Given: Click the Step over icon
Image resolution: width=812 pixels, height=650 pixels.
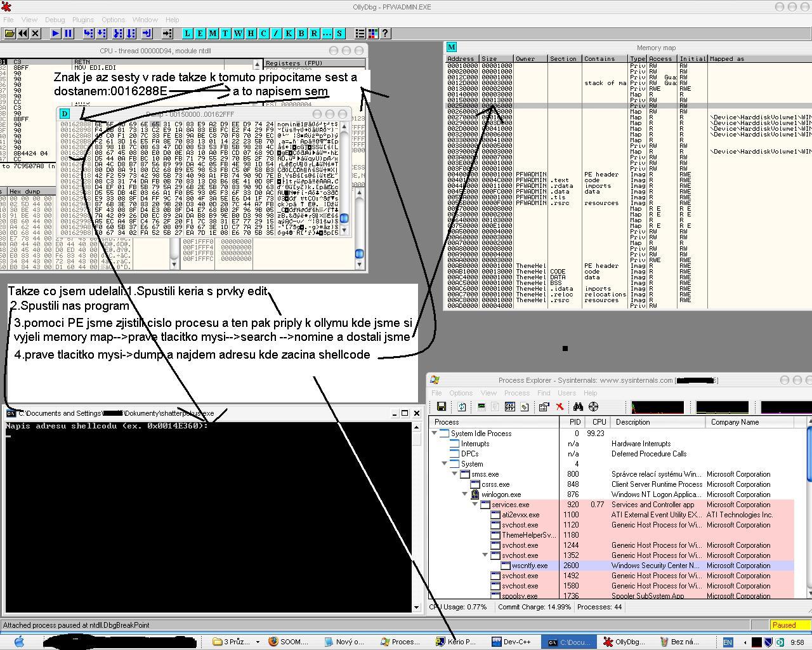Looking at the screenshot, I should click(101, 33).
